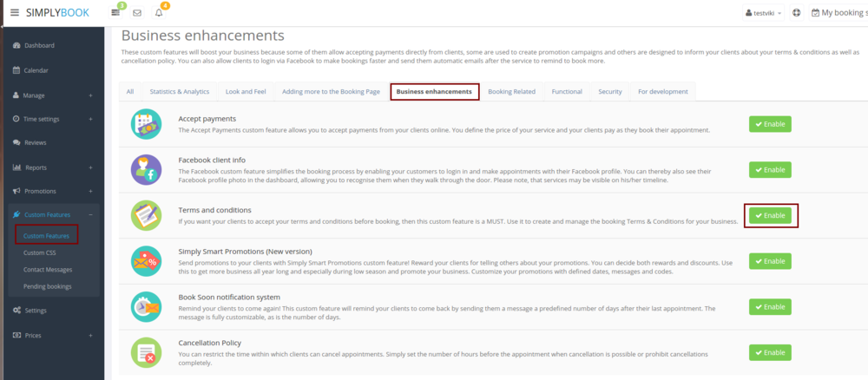Viewport: 868px width, 380px height.
Task: Open the bell notifications icon
Action: click(x=159, y=13)
